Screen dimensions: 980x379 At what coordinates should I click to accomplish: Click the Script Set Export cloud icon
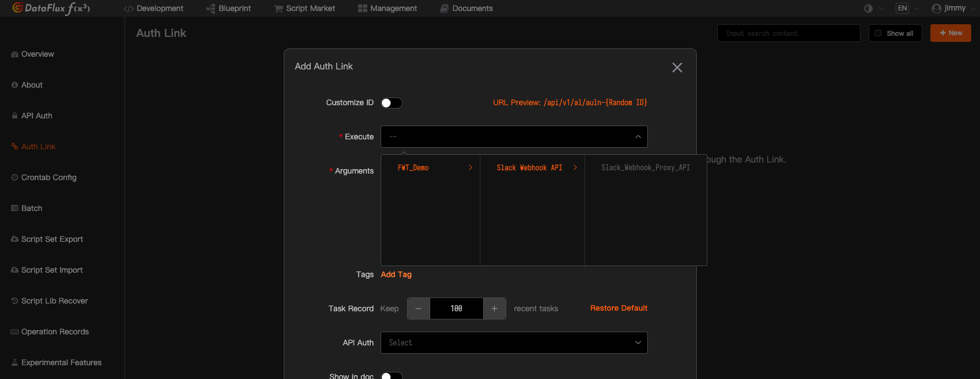tap(15, 239)
